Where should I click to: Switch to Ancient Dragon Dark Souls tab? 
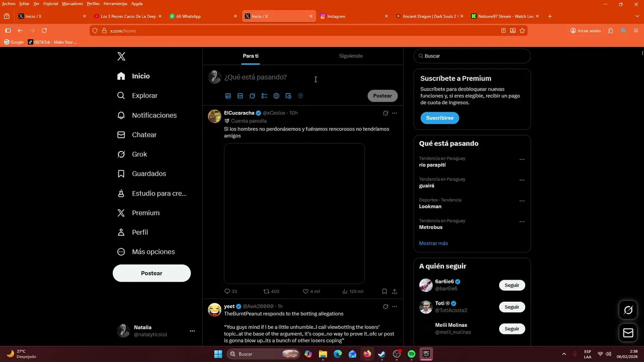click(430, 16)
